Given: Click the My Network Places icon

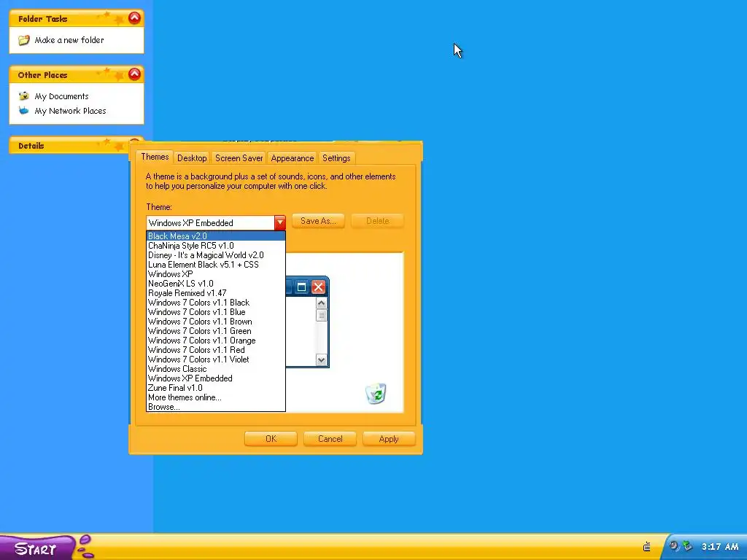Looking at the screenshot, I should tap(24, 111).
